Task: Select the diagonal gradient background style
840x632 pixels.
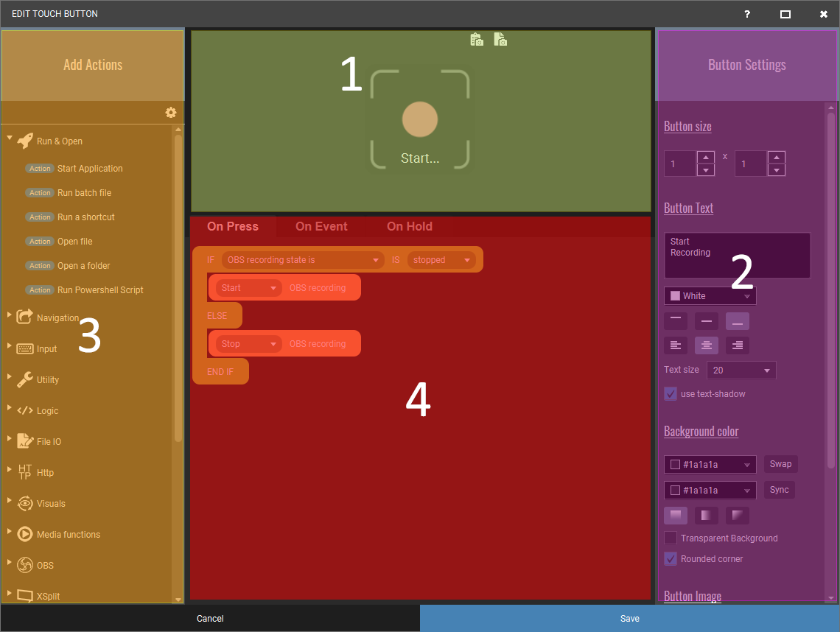Action: point(738,515)
